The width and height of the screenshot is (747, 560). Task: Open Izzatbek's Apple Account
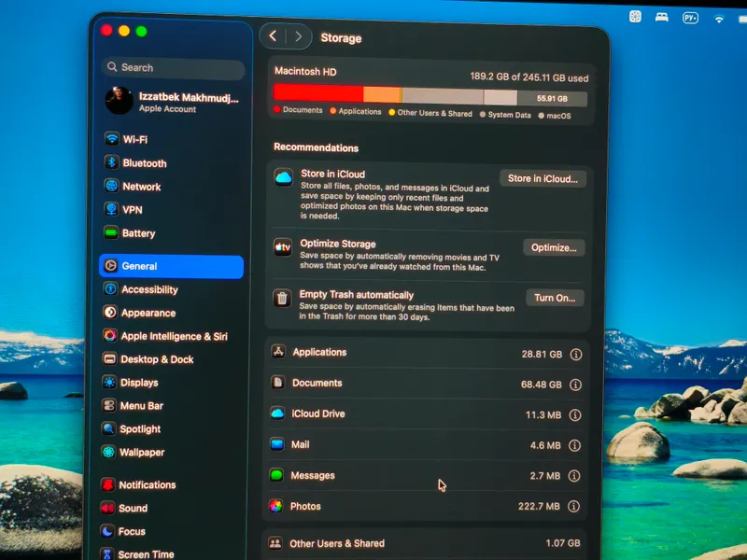(x=173, y=102)
